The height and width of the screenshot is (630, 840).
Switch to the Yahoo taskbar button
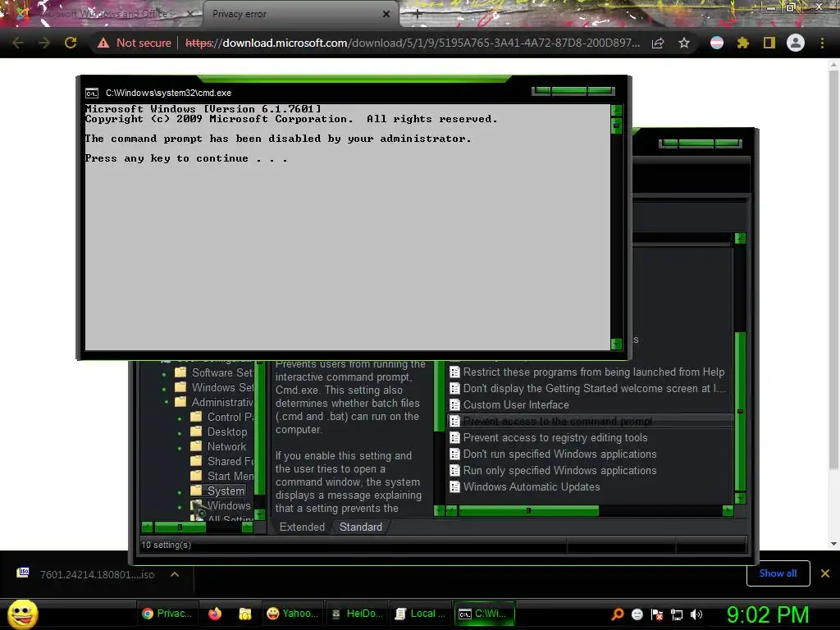coord(293,614)
